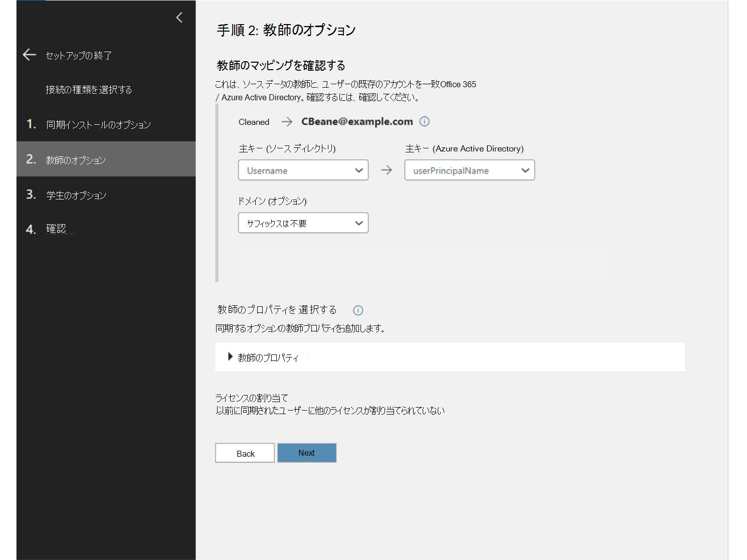
Task: Expand the 教師のプロパティ section
Action: click(450, 357)
